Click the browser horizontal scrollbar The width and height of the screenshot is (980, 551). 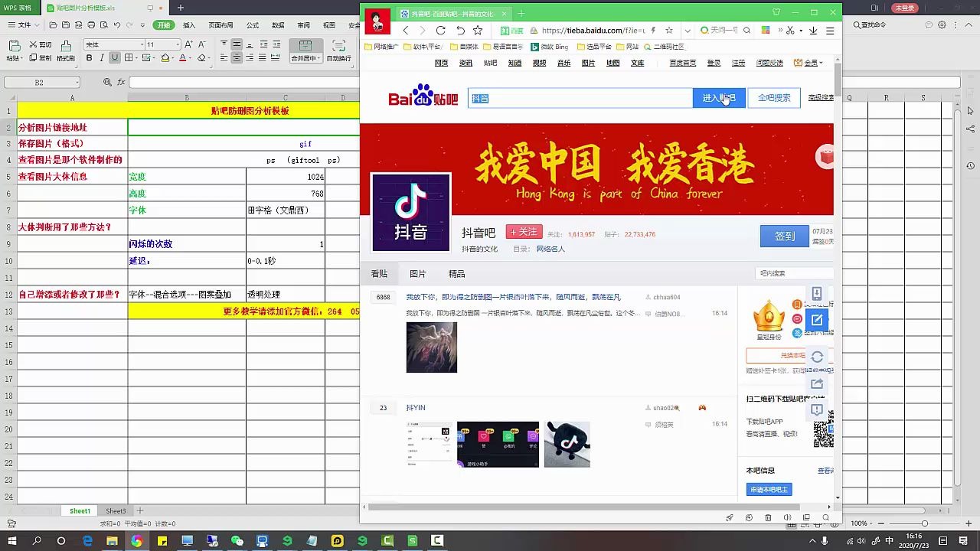(x=584, y=507)
